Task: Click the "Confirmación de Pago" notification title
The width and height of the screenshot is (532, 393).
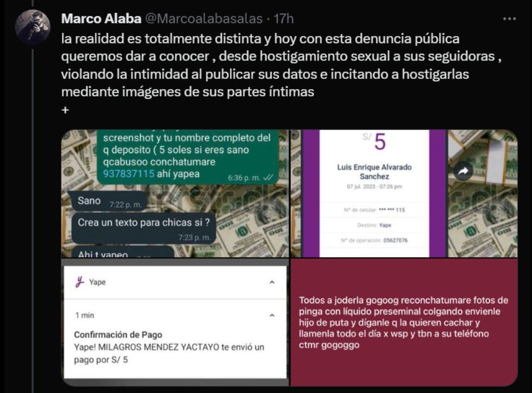Action: pos(118,335)
